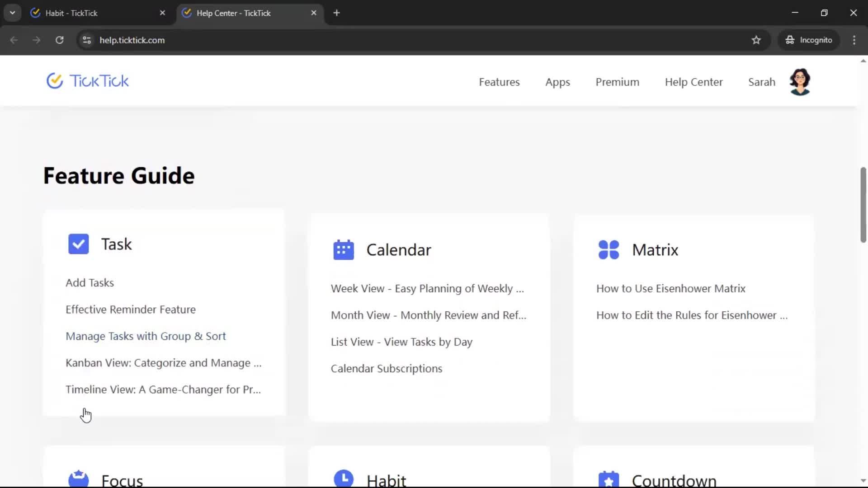View site information icon in address bar
Viewport: 868px width, 488px height.
[87, 40]
